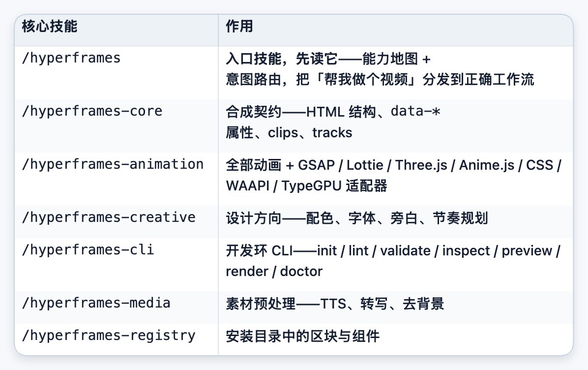The image size is (588, 370).
Task: Select the /hyperframes-creative skill name
Action: (109, 217)
